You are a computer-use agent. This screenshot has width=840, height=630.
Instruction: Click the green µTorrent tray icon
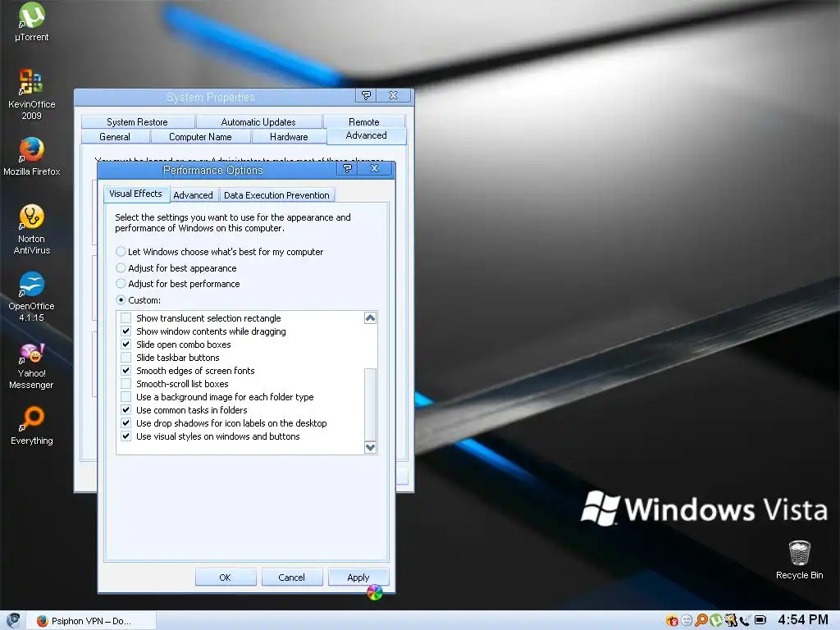click(x=715, y=620)
